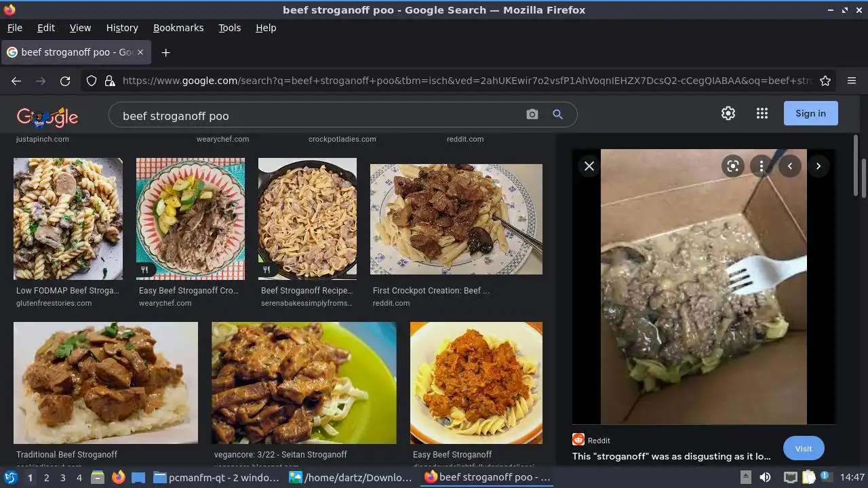The width and height of the screenshot is (868, 488).
Task: Bookmark this page with the star
Action: click(825, 81)
